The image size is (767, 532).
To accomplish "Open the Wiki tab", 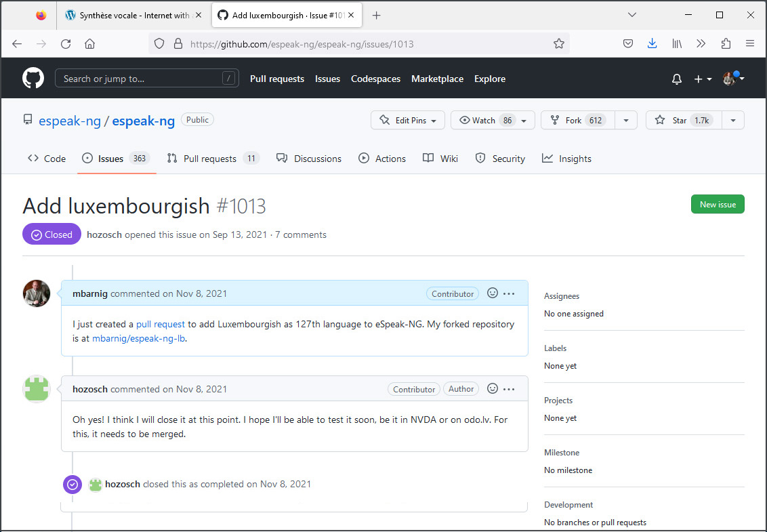I will click(440, 159).
